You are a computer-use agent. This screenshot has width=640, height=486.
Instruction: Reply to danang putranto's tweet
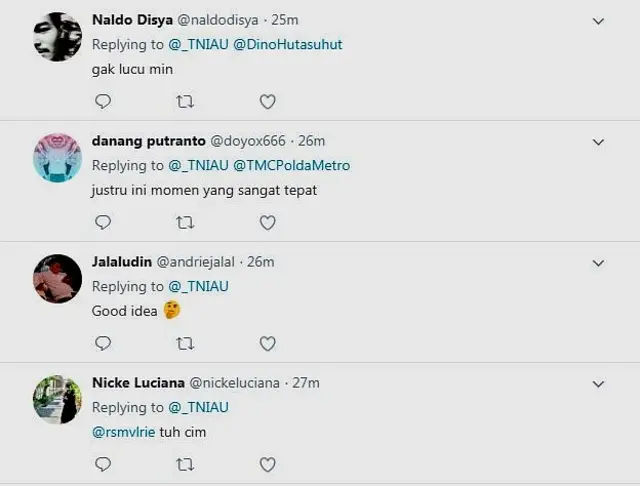coord(102,222)
